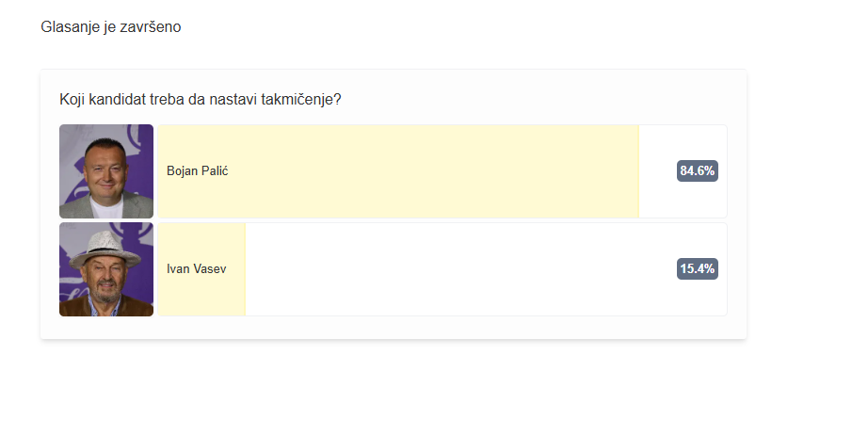Click the Bojan Palić yellow progress bar

pyautogui.click(x=398, y=171)
